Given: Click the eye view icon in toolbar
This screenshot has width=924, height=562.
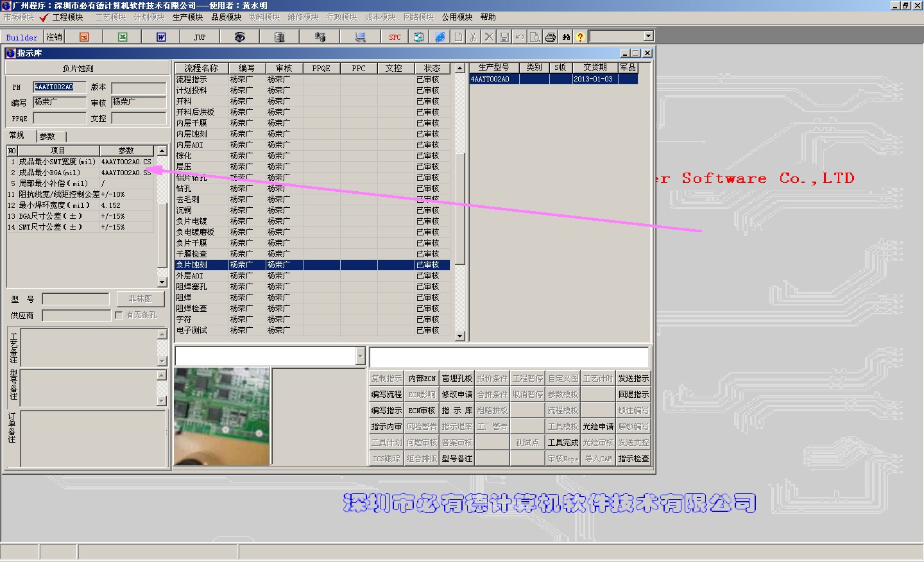Looking at the screenshot, I should click(239, 37).
